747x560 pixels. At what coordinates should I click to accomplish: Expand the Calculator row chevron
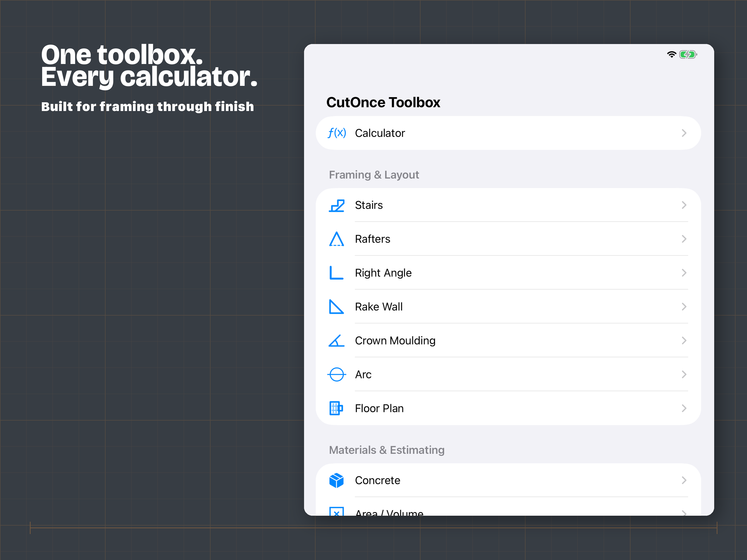tap(684, 133)
